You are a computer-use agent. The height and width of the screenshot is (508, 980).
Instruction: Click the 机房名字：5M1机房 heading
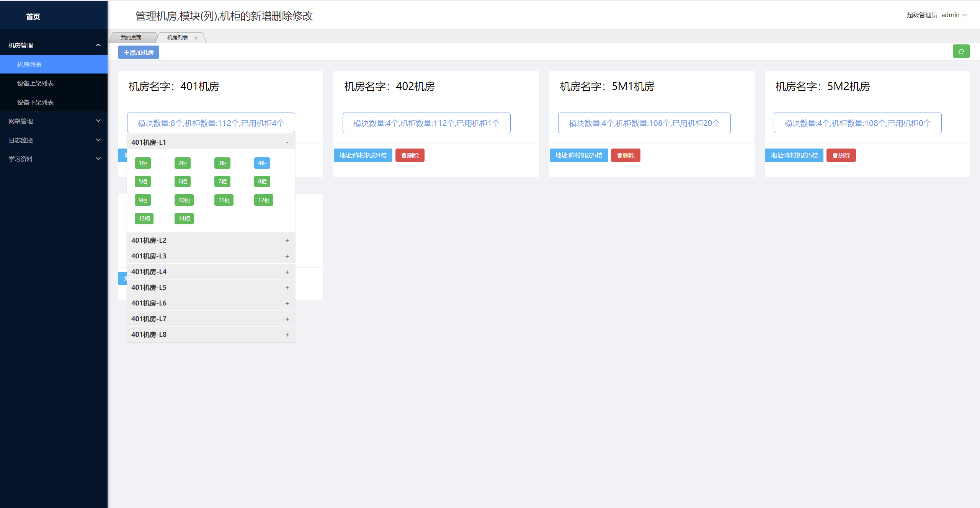click(x=607, y=87)
